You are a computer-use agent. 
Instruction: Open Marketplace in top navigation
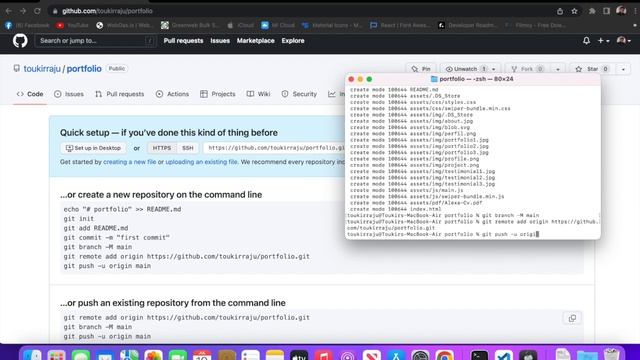pos(256,41)
